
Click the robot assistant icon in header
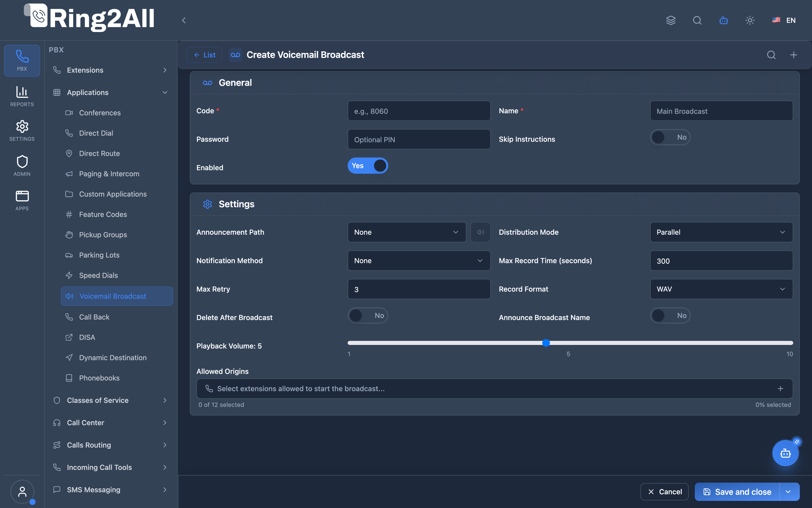coord(724,21)
